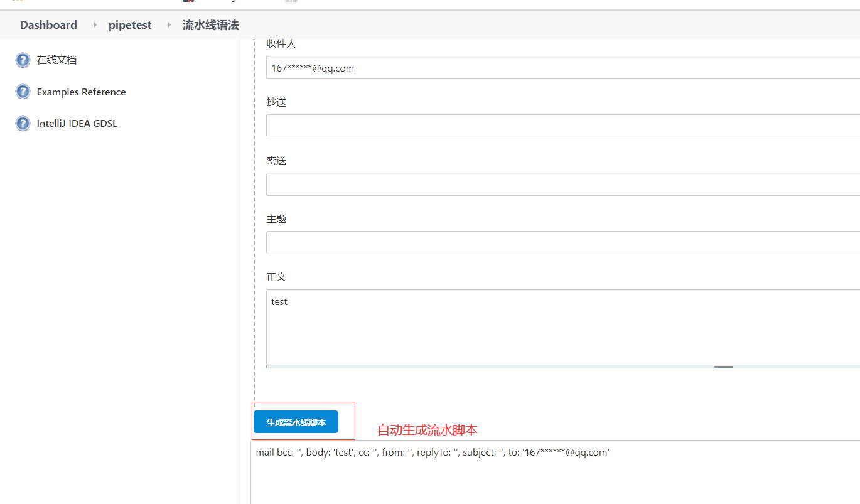Expand the arrow after Dashboard in the breadcrumb

[95, 25]
